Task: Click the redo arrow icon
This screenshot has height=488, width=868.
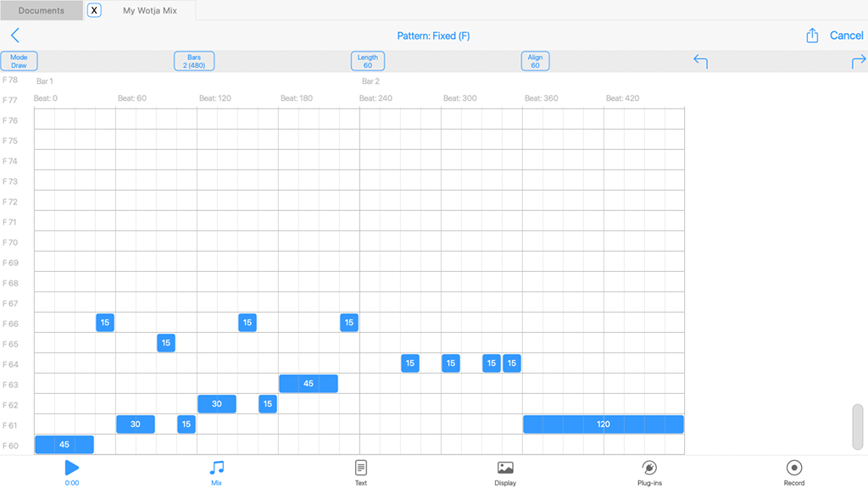Action: click(x=858, y=61)
